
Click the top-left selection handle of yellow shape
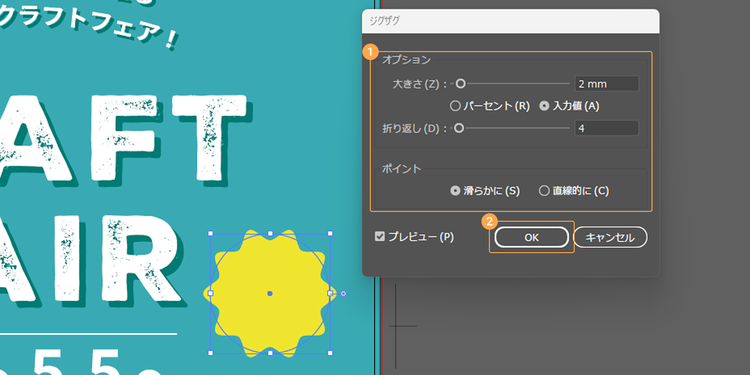click(210, 233)
